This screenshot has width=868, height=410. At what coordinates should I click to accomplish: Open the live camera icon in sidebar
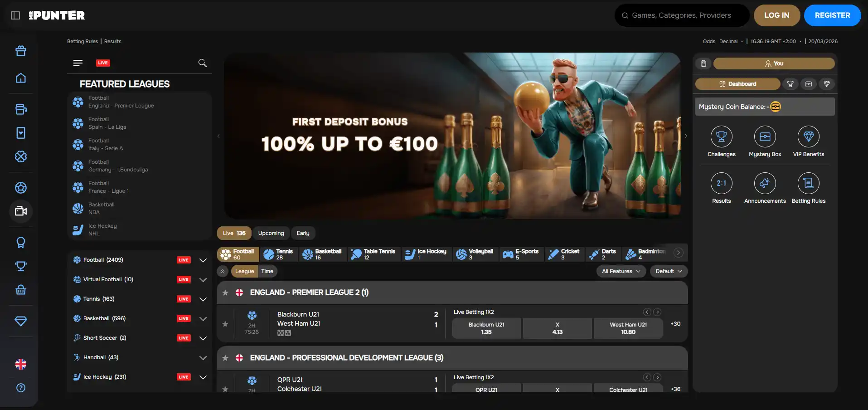[21, 211]
